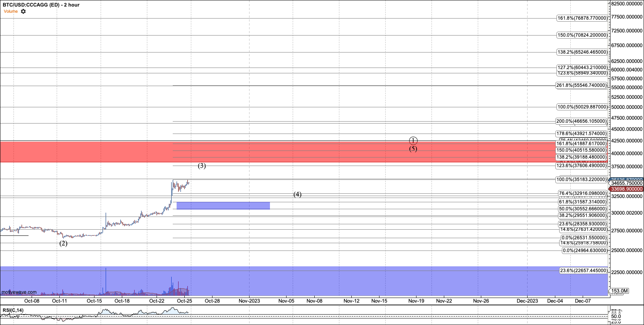Select the BTC/USD:CCCAGG (ED) - 2 hour title
644x325 pixels.
41,5
